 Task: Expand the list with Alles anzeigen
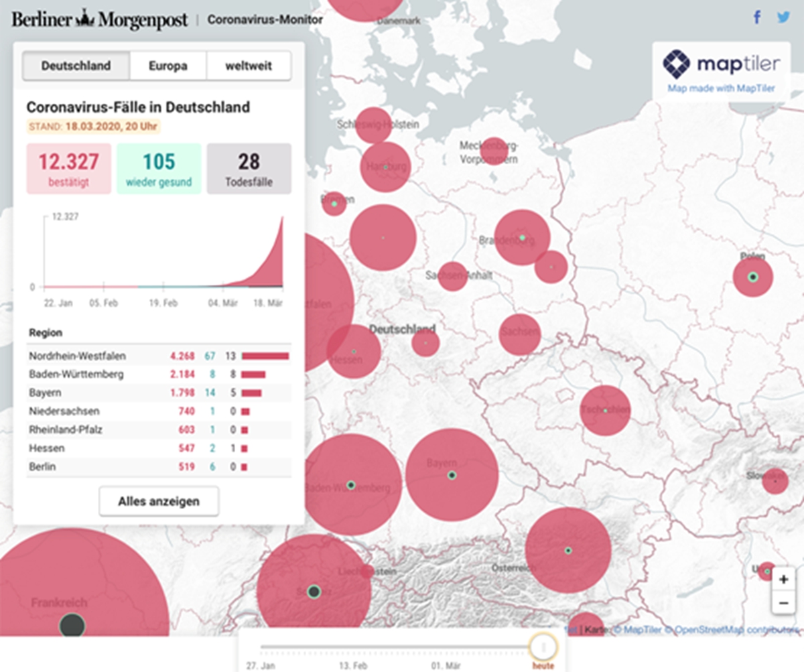coord(159,501)
